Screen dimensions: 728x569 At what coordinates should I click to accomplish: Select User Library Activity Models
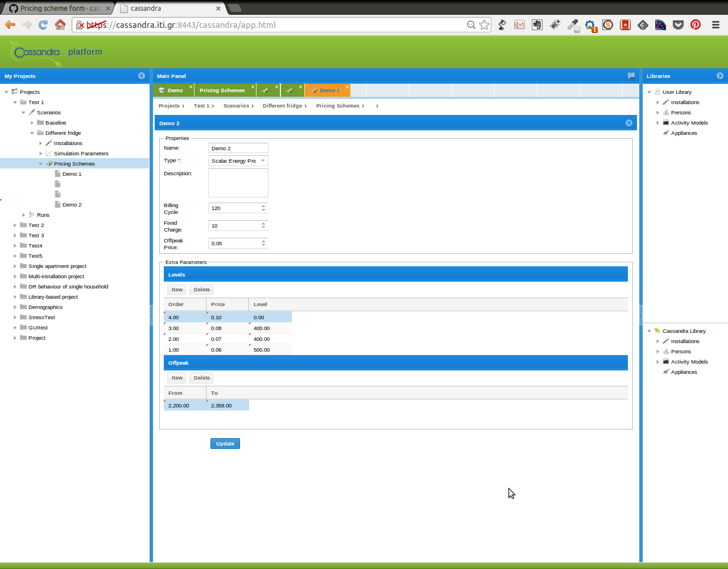point(689,123)
